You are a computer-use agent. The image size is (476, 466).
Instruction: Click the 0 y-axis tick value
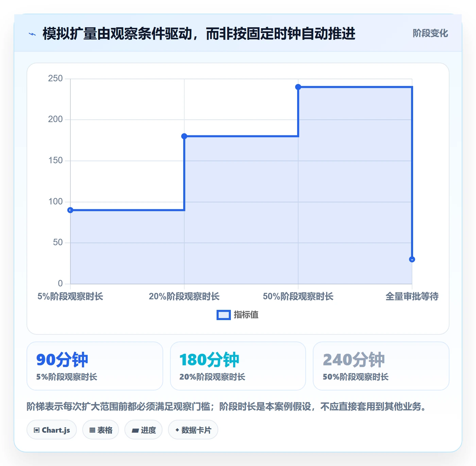[60, 284]
